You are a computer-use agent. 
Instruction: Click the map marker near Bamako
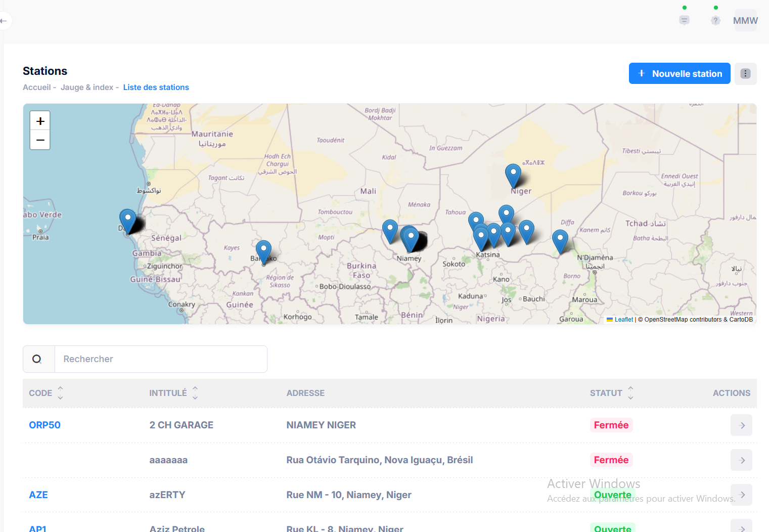coord(263,250)
